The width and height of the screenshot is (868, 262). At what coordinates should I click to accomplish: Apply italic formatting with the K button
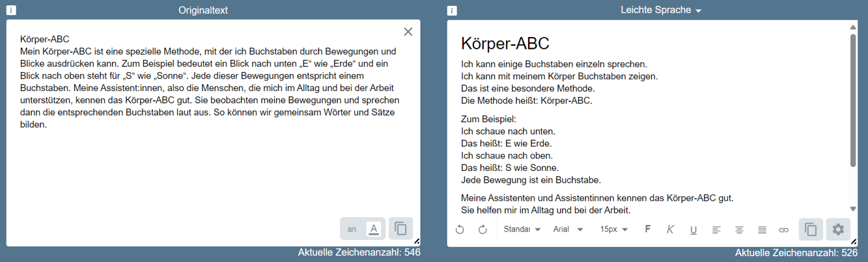(x=670, y=229)
